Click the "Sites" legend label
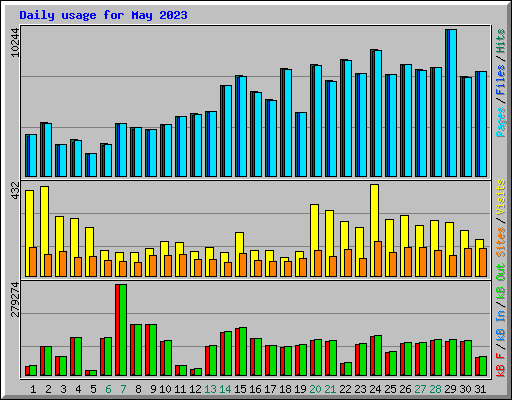 click(501, 242)
